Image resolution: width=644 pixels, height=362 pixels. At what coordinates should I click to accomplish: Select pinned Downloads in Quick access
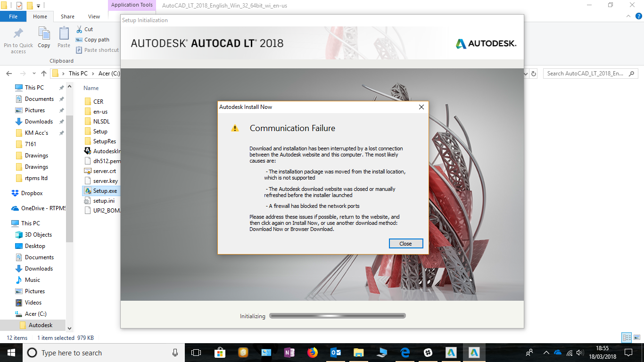point(39,122)
